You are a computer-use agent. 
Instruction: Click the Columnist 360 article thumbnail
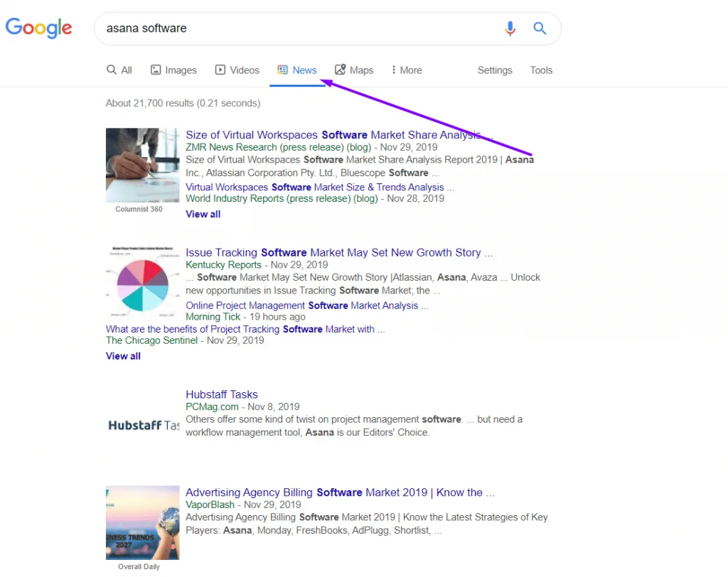click(x=142, y=165)
